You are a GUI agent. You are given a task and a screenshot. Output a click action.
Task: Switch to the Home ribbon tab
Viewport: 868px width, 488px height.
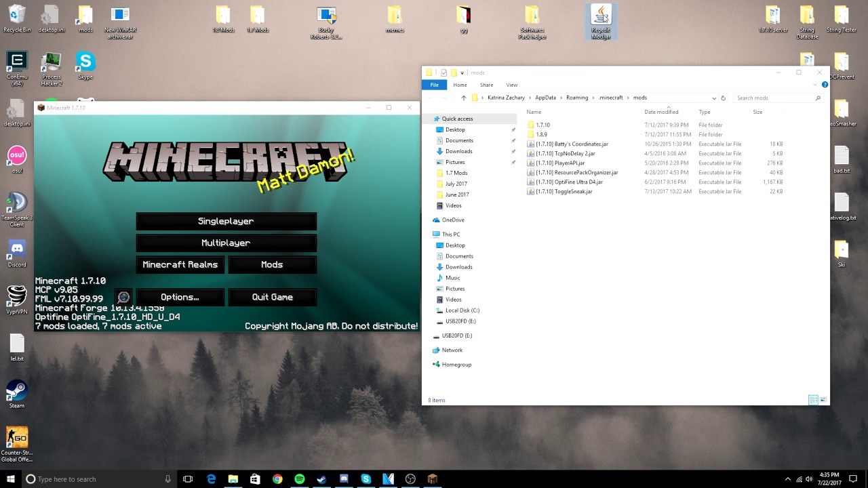460,85
